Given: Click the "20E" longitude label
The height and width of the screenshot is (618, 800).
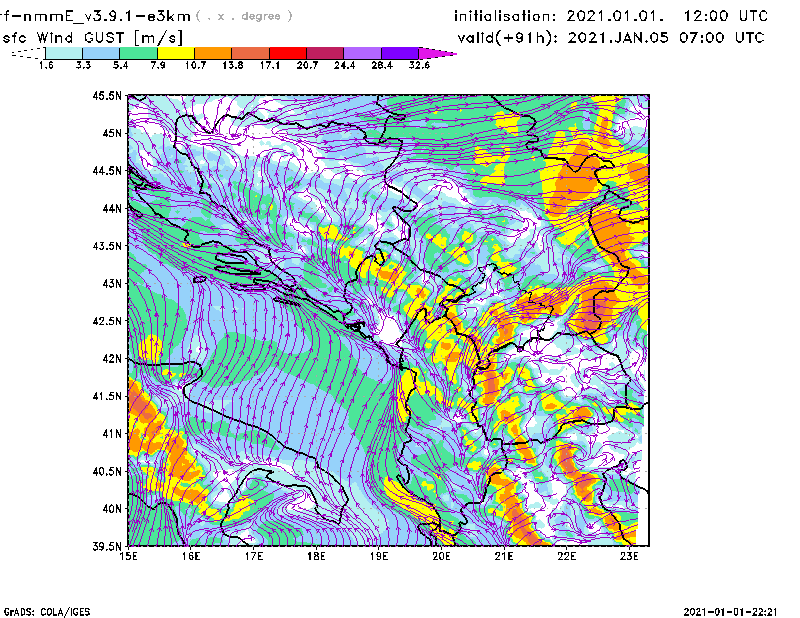Looking at the screenshot, I should click(x=441, y=556).
